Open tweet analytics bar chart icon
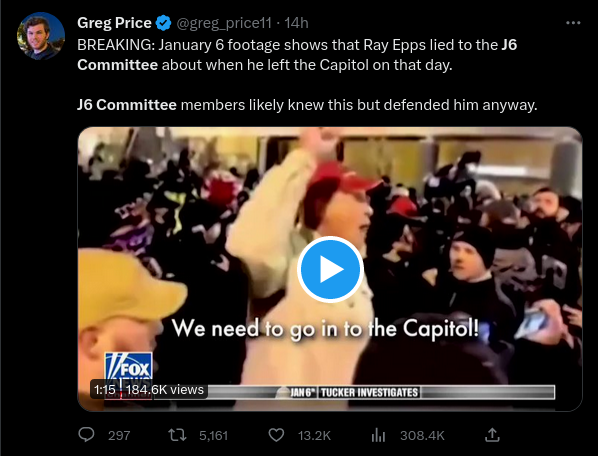The width and height of the screenshot is (598, 456). [378, 435]
